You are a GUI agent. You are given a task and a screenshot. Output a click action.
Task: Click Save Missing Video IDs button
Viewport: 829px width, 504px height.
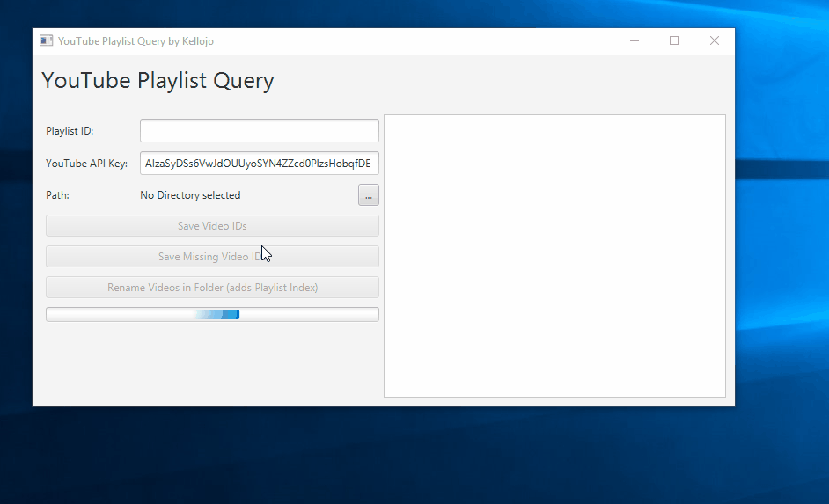pyautogui.click(x=212, y=256)
